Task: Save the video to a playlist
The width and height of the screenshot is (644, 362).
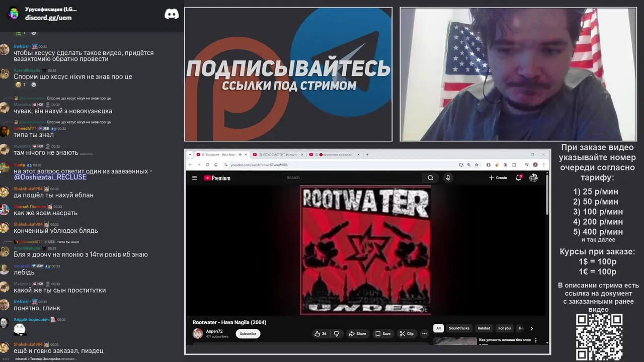Action: tap(382, 333)
